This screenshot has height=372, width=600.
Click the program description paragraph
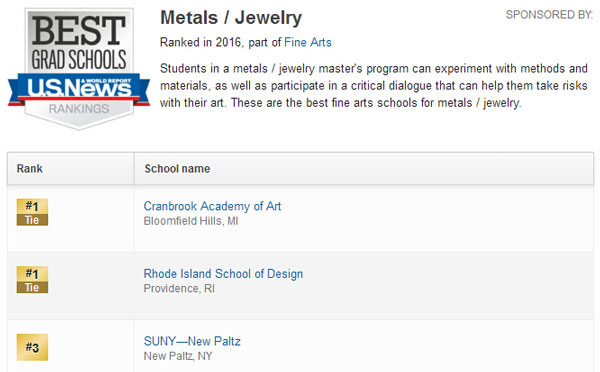click(373, 86)
